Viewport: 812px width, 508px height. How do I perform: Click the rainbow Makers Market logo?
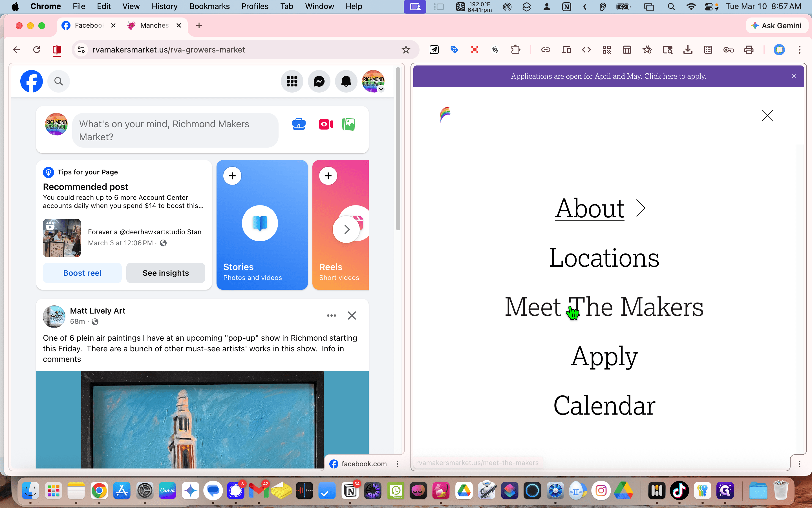click(445, 115)
